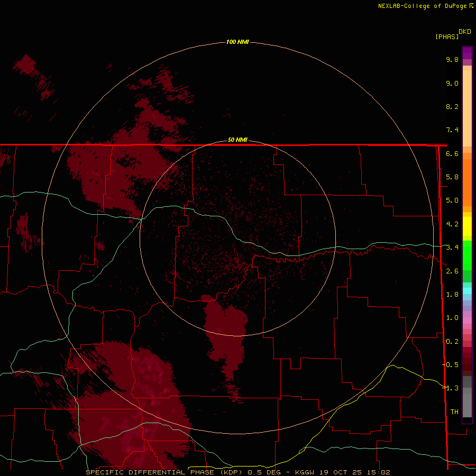Click the 0.2 scale value

point(452,342)
